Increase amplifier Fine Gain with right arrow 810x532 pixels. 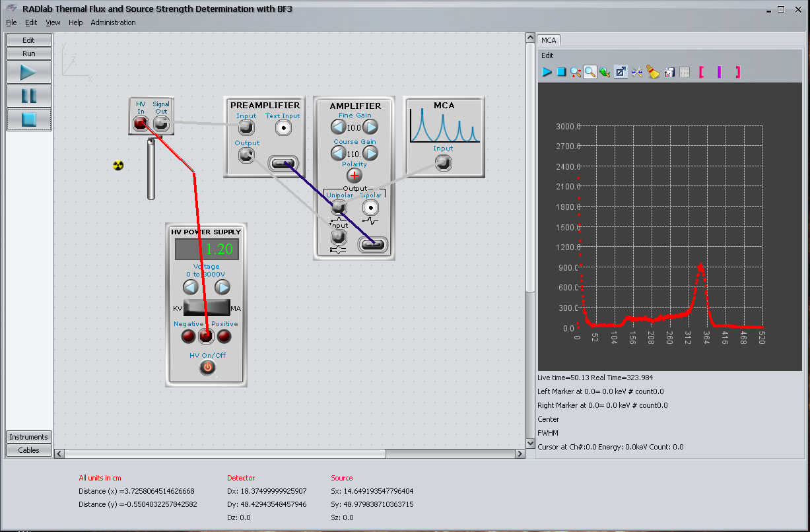(x=371, y=127)
